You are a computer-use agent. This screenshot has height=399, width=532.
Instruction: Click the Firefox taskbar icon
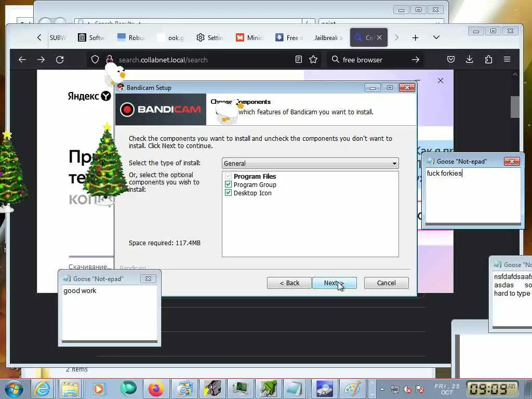click(156, 389)
